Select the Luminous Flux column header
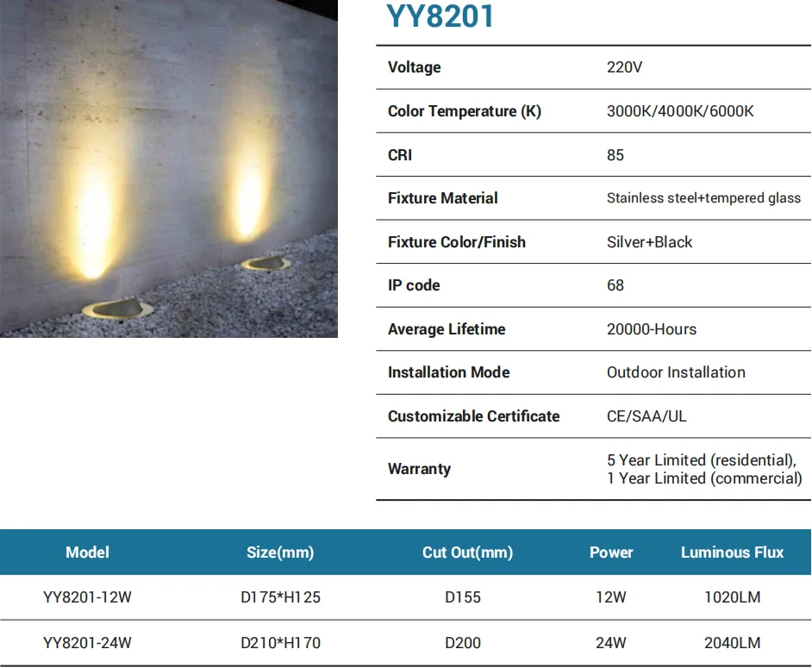Screen dimensions: 812x668 tap(732, 553)
